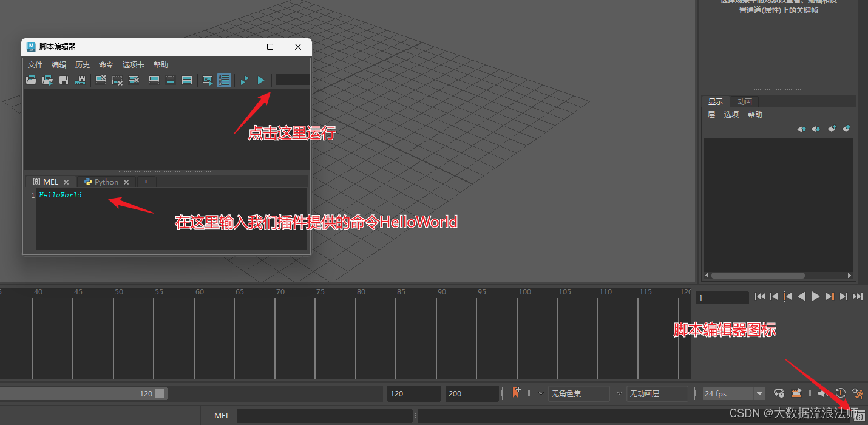868x425 pixels.
Task: Click playback end time field 120
Action: point(414,393)
